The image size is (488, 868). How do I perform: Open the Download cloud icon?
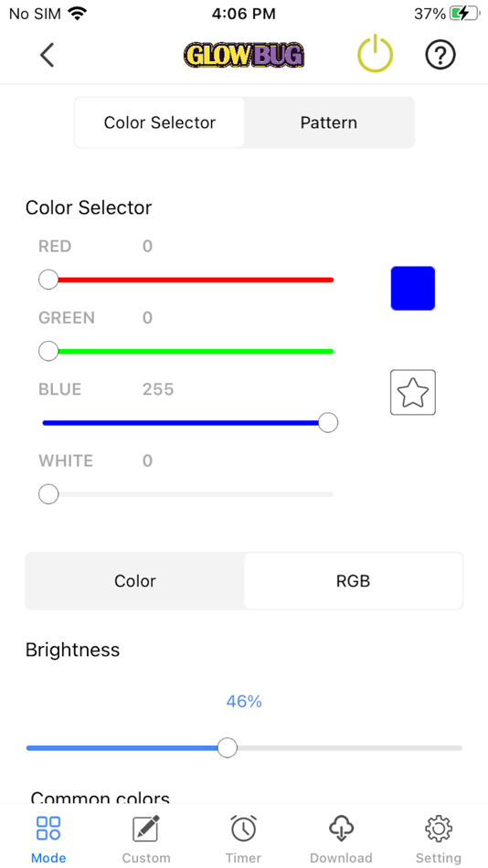pyautogui.click(x=341, y=828)
